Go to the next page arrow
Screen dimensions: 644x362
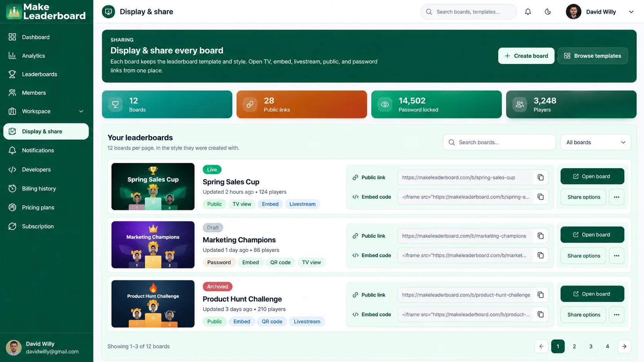tap(624, 347)
